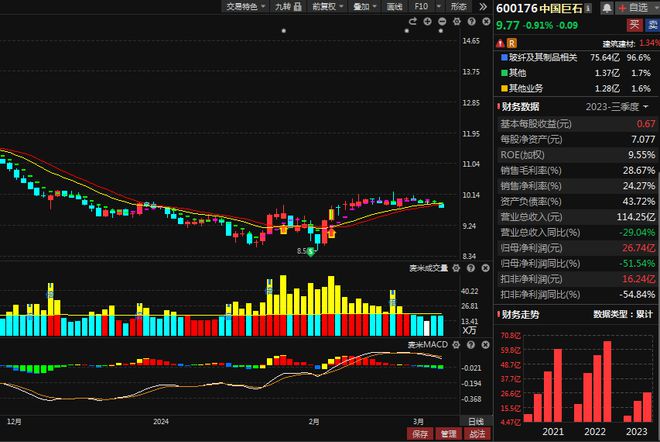Image resolution: width=660 pixels, height=442 pixels.
Task: Click the 战法 strategy button
Action: [x=477, y=434]
